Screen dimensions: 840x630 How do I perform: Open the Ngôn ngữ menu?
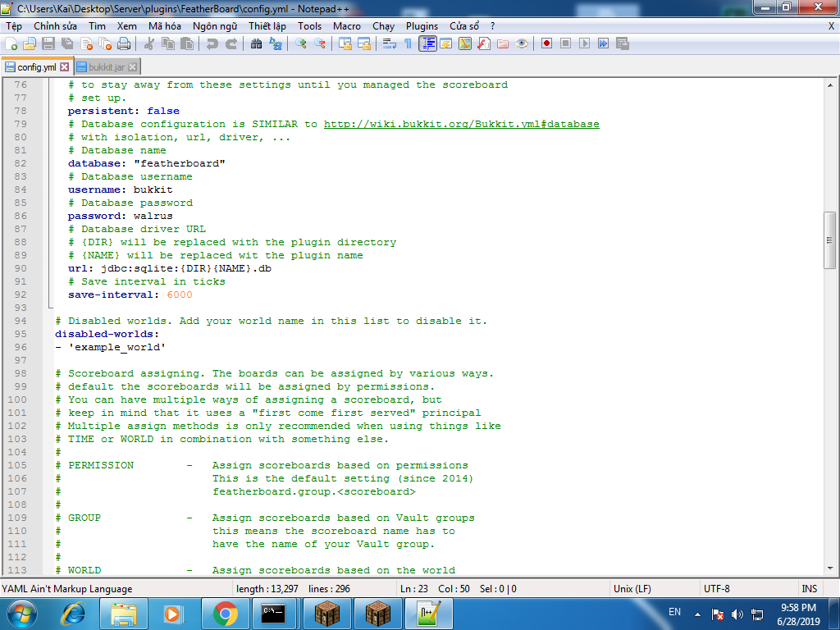click(215, 26)
